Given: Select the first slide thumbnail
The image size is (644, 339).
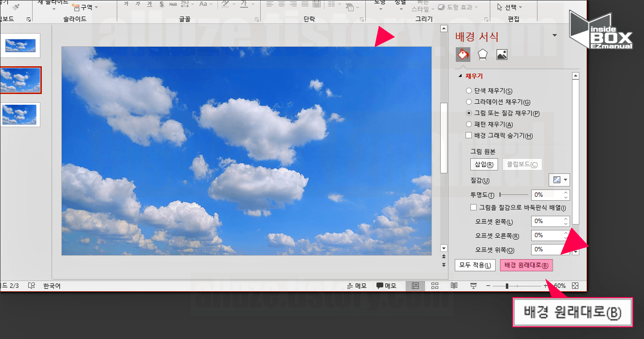Looking at the screenshot, I should point(20,46).
